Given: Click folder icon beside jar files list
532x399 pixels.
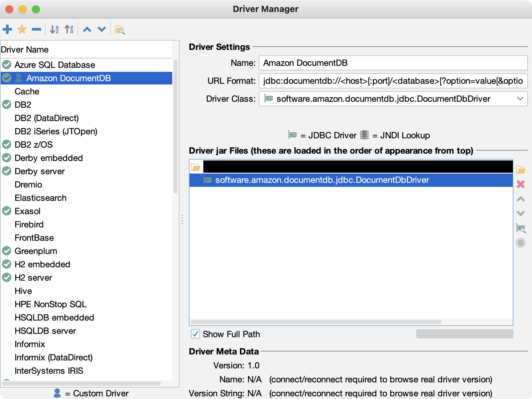Looking at the screenshot, I should [521, 170].
